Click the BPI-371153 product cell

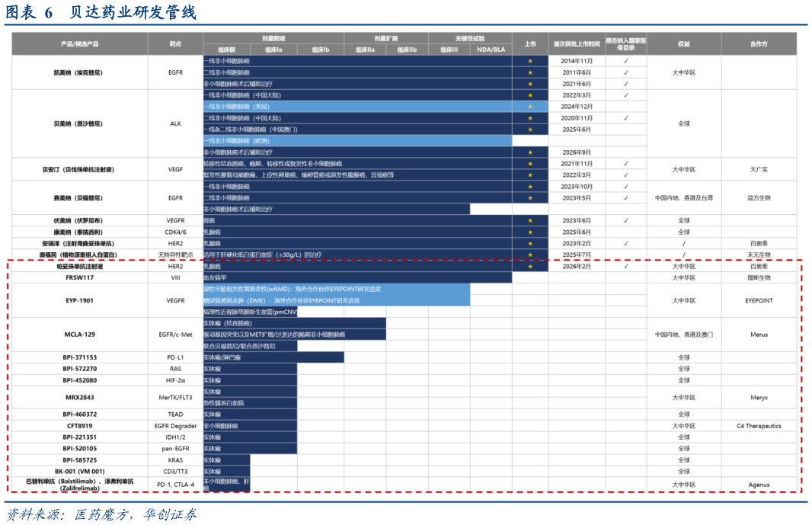coord(80,357)
